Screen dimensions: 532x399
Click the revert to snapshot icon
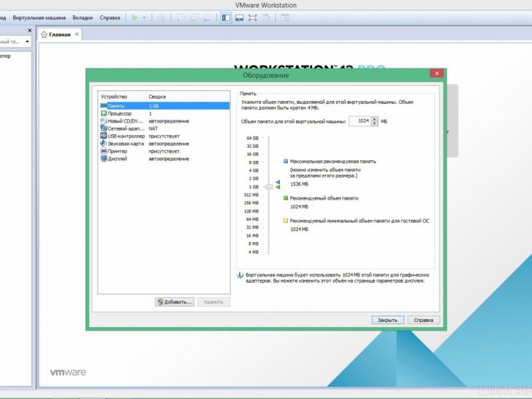tap(194, 18)
